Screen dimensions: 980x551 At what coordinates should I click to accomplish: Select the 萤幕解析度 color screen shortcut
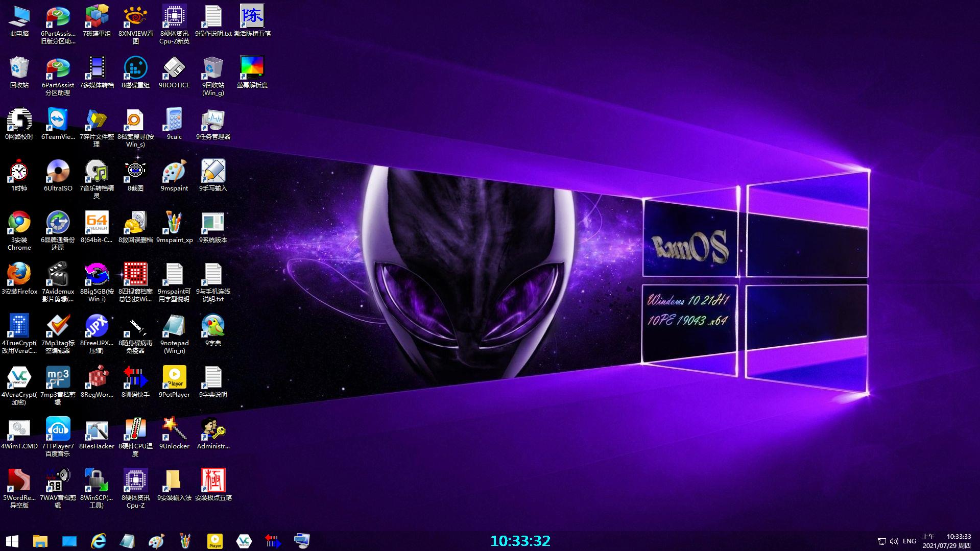pos(252,73)
